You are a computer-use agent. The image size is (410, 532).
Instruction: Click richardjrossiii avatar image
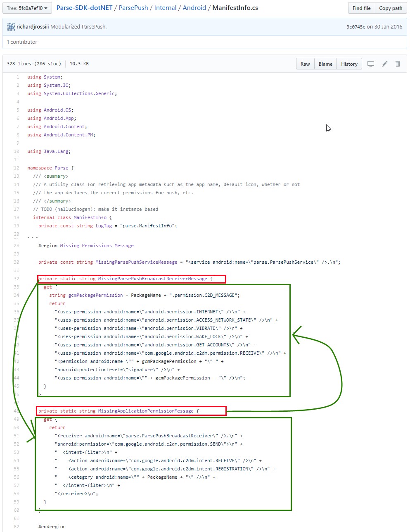11,27
